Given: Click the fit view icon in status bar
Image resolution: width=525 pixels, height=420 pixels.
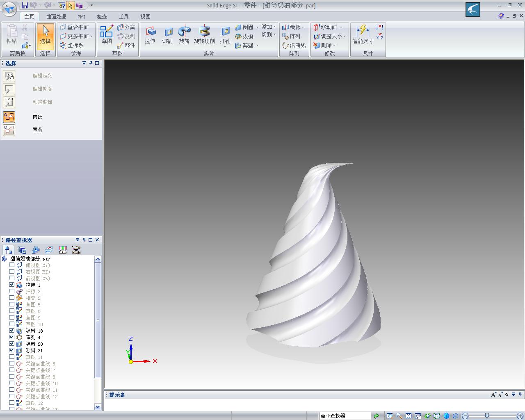Looking at the screenshot, I should pyautogui.click(x=409, y=416).
